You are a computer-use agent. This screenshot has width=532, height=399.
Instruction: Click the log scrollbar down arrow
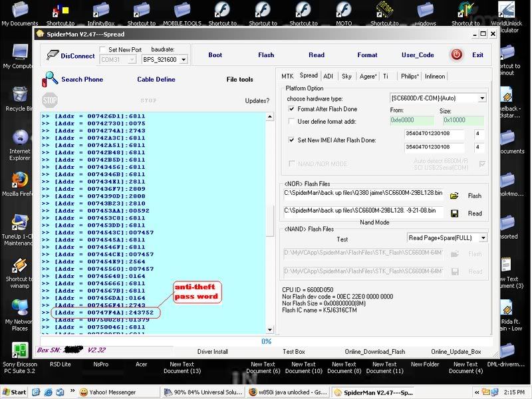click(270, 329)
